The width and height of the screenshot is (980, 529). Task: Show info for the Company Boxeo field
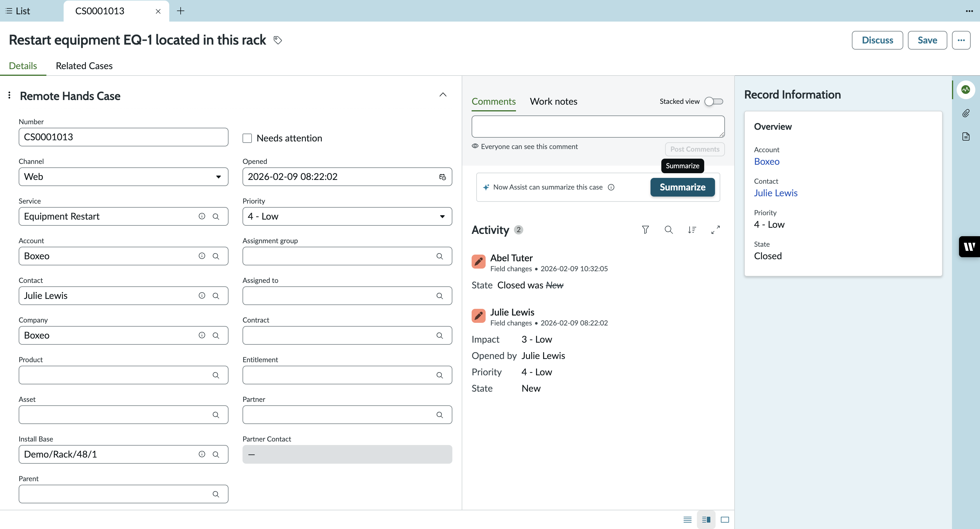pos(202,335)
